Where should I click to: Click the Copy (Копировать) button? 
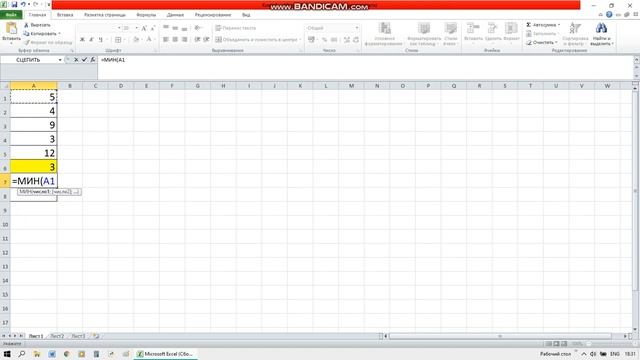coord(41,33)
